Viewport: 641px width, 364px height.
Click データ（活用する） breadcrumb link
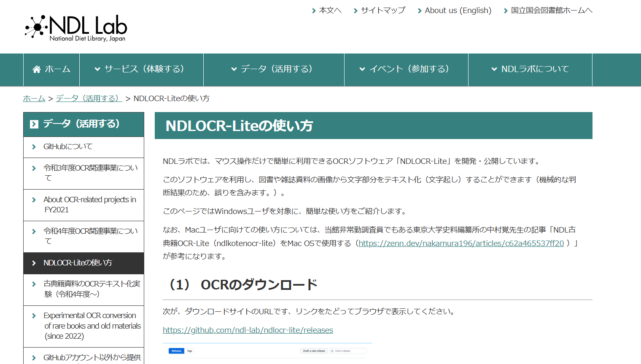pos(89,99)
